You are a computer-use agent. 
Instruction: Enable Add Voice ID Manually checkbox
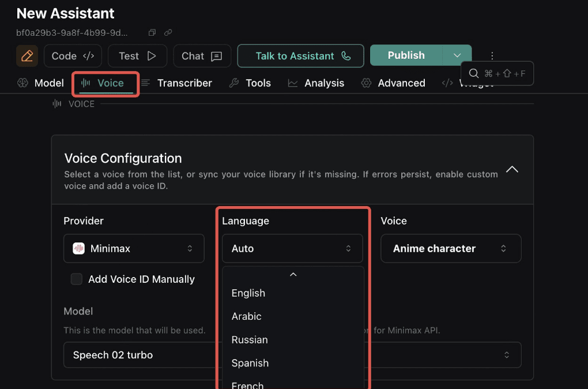[x=77, y=279]
